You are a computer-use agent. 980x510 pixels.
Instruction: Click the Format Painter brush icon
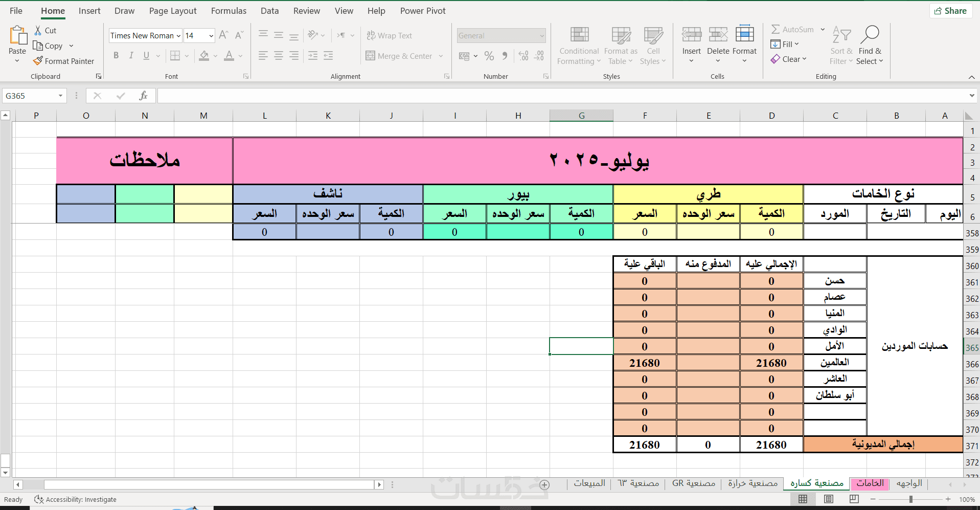click(38, 61)
